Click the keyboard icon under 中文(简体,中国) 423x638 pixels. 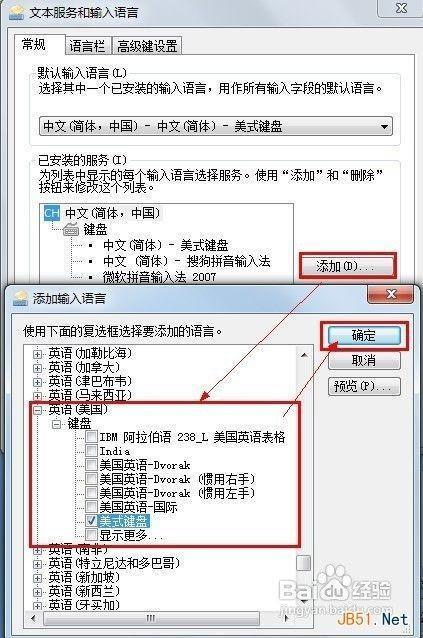click(71, 230)
